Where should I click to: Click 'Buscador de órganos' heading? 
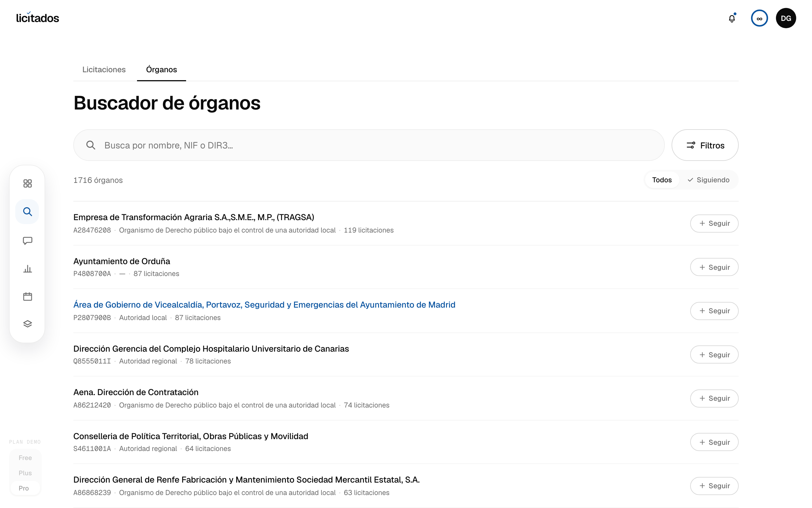point(167,103)
